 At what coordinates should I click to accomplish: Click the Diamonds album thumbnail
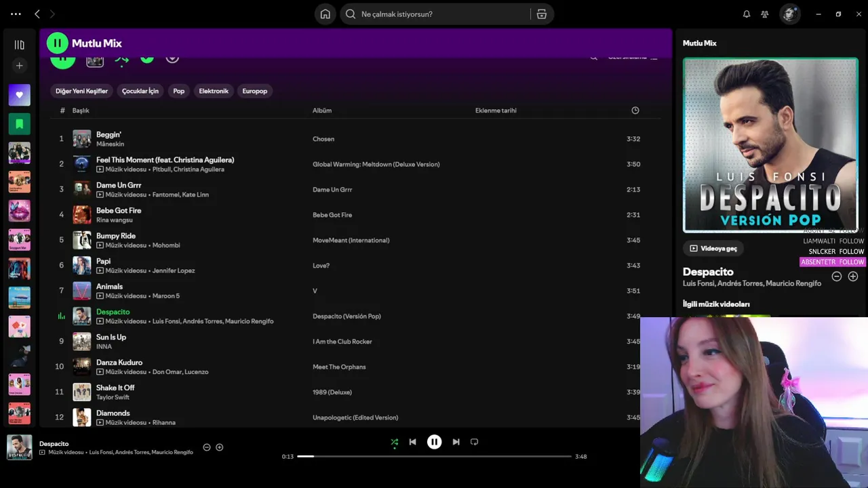pos(82,418)
